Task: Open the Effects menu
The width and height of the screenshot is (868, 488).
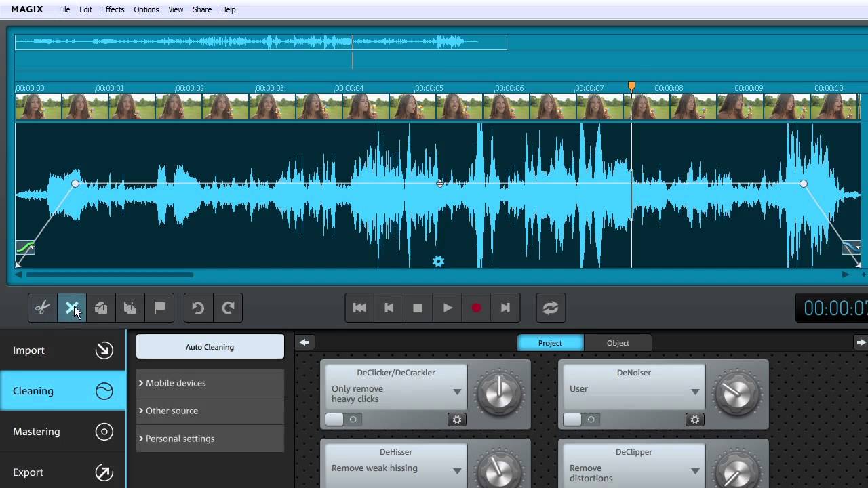Action: (113, 9)
